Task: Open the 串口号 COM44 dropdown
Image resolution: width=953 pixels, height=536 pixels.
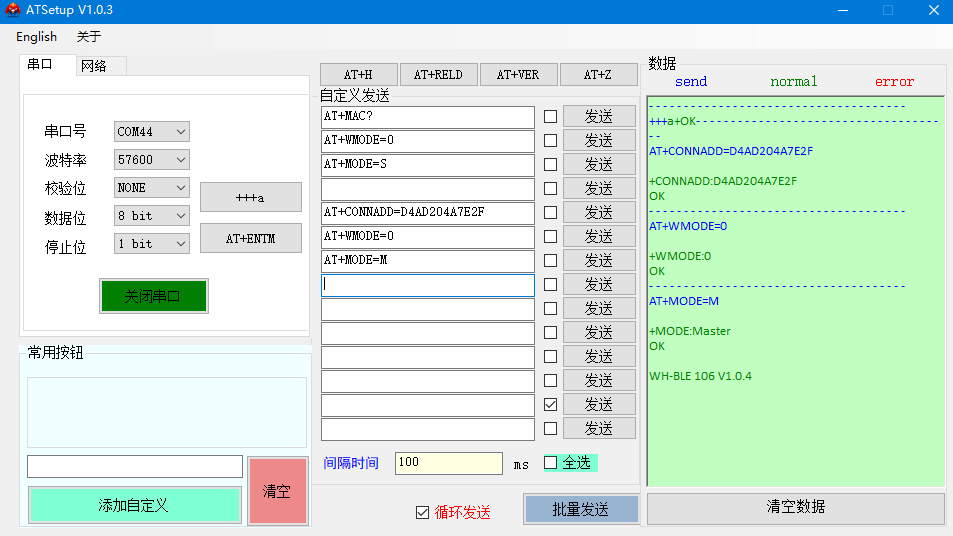Action: [x=151, y=132]
